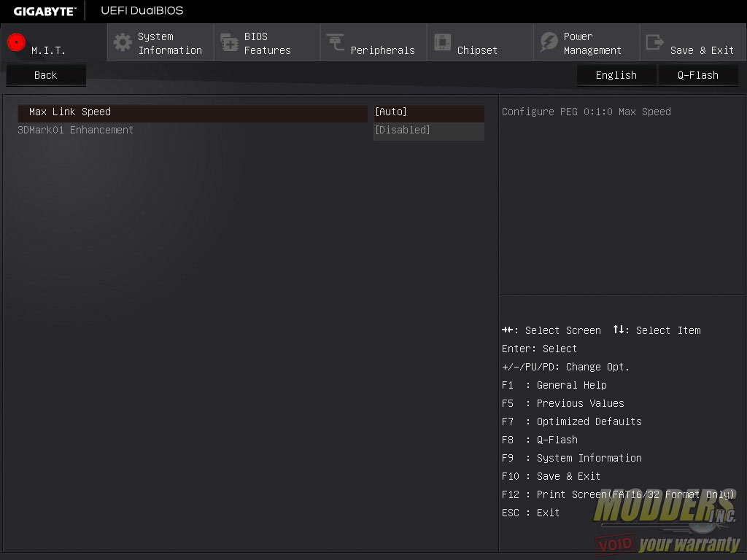Viewport: 747px width, 560px height.
Task: Click the red M.I.T. gauge icon
Action: point(16,42)
